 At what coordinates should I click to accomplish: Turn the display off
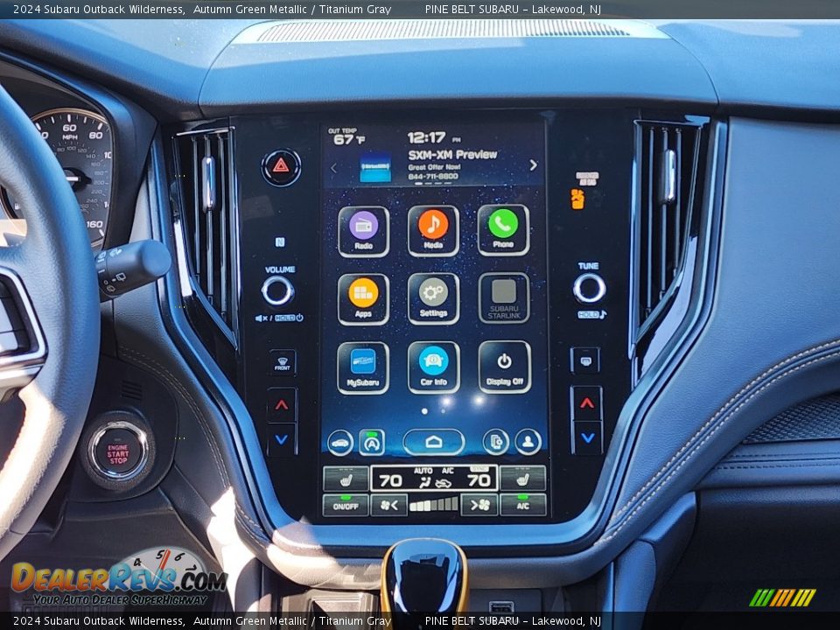pos(505,367)
